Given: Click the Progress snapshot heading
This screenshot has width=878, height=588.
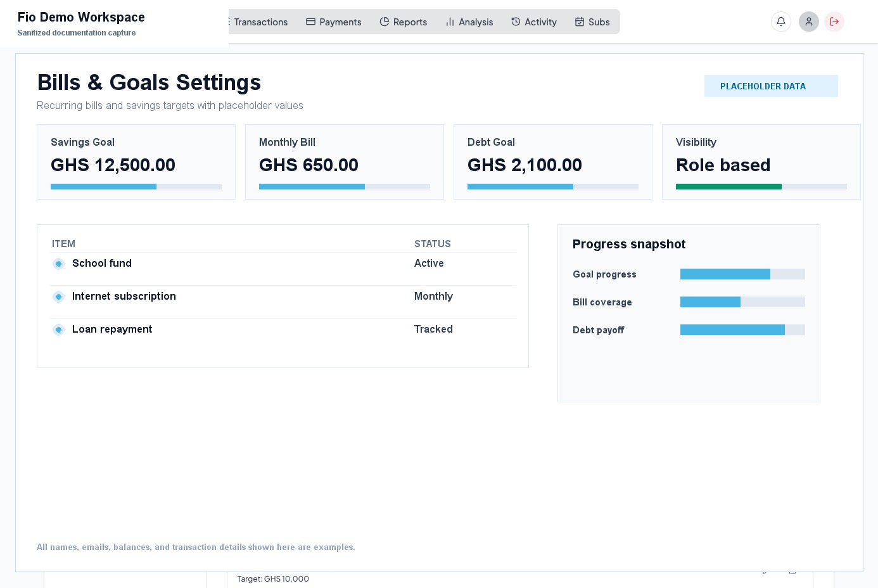Looking at the screenshot, I should click(x=629, y=244).
